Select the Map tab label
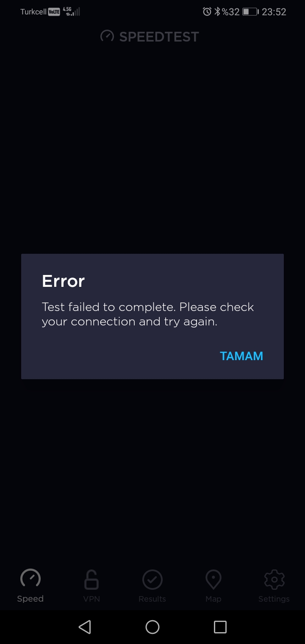Screen dimensions: 305x644 (x=213, y=599)
